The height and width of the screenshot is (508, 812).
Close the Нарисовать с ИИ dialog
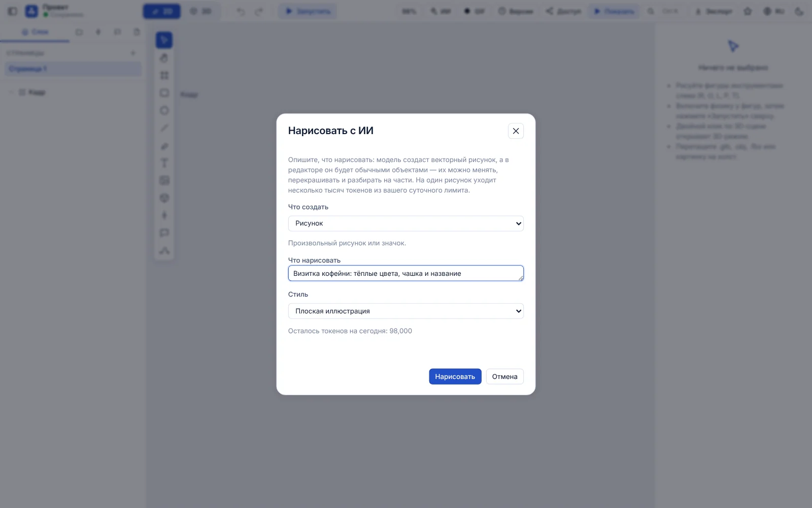pos(516,131)
